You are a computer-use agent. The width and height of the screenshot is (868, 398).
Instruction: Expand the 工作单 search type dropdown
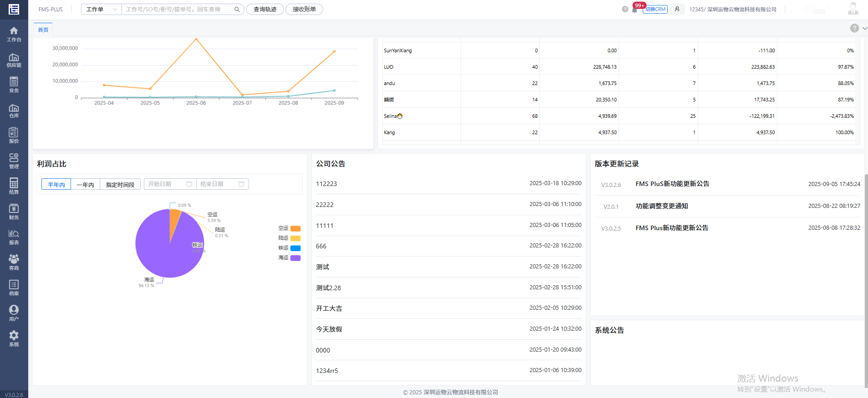[102, 10]
